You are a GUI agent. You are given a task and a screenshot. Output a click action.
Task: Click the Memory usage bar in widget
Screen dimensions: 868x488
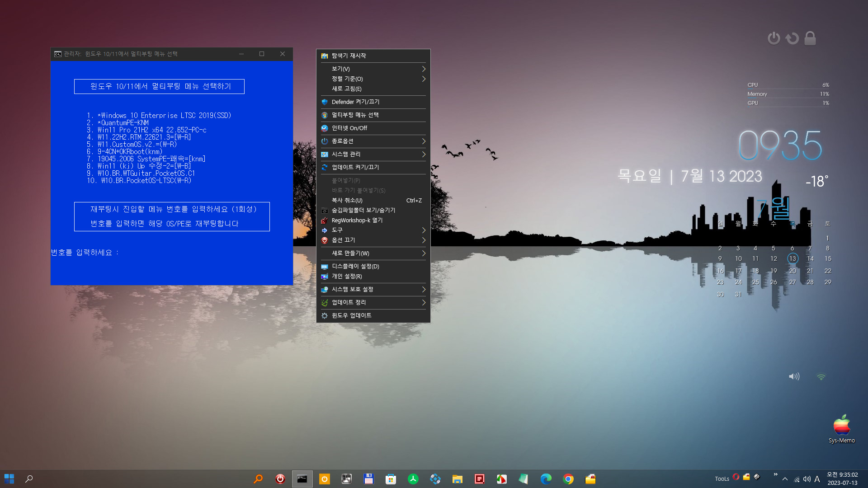[788, 94]
